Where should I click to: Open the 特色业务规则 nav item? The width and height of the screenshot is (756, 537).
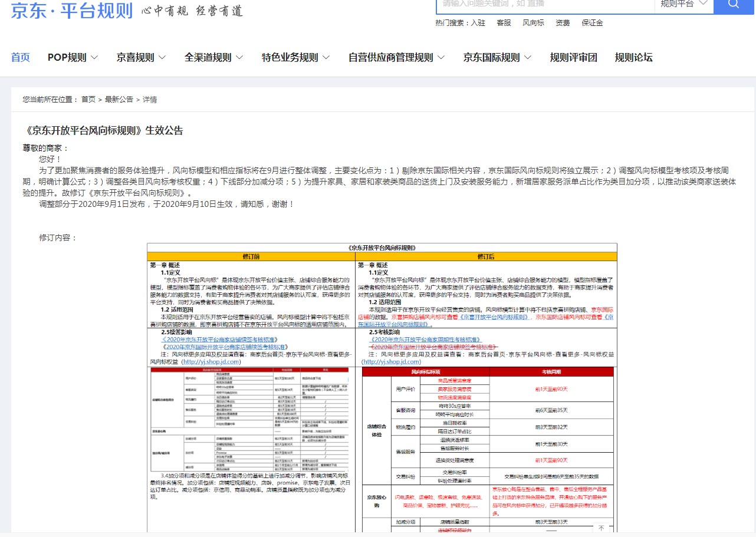tap(290, 57)
